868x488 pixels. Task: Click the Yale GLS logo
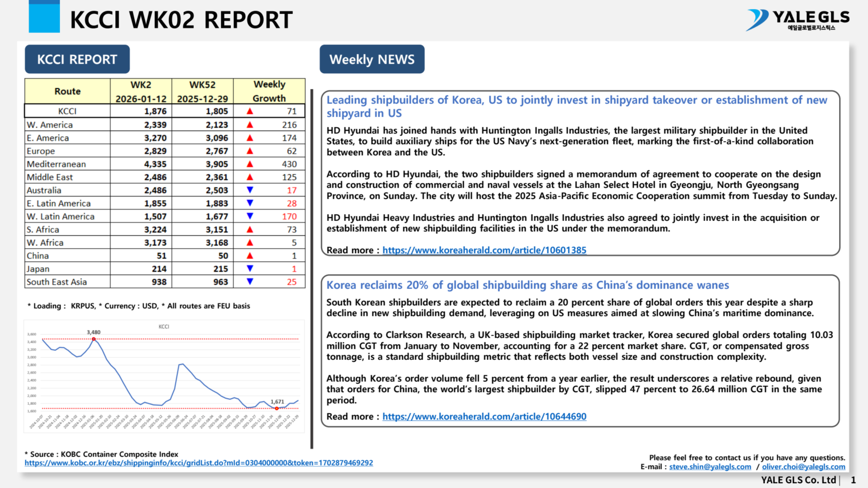pos(797,20)
